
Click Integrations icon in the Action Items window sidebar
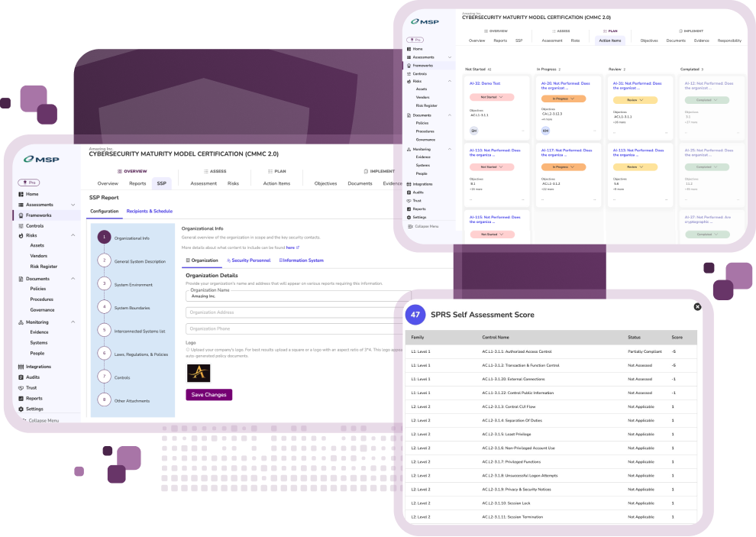click(x=409, y=184)
